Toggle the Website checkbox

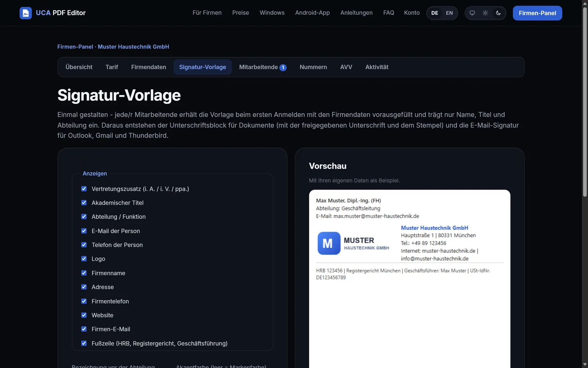click(84, 315)
